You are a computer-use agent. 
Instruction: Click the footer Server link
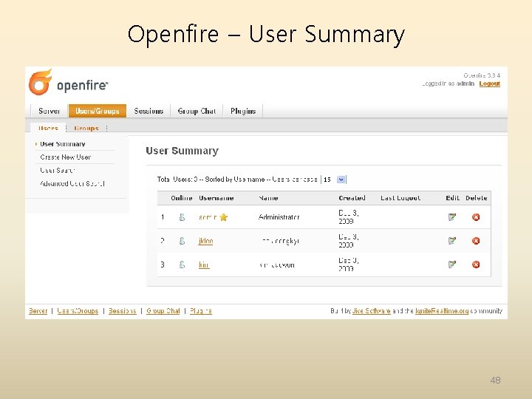38,311
